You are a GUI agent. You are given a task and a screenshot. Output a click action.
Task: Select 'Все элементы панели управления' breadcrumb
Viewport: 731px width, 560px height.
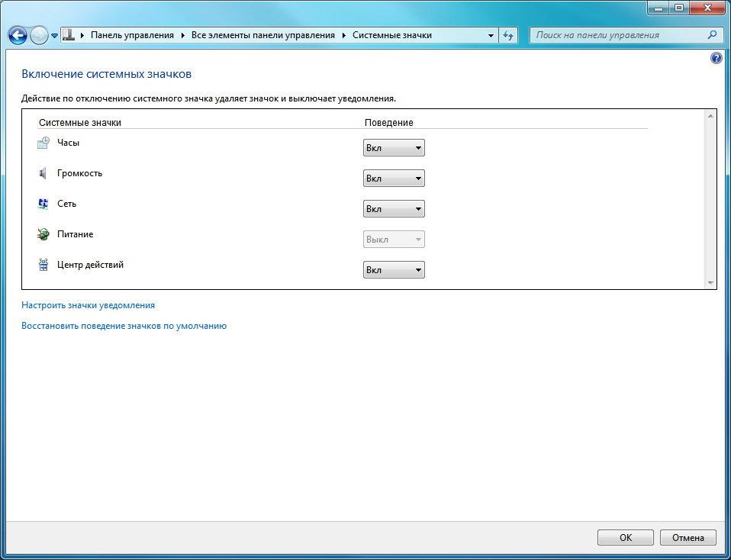[263, 35]
